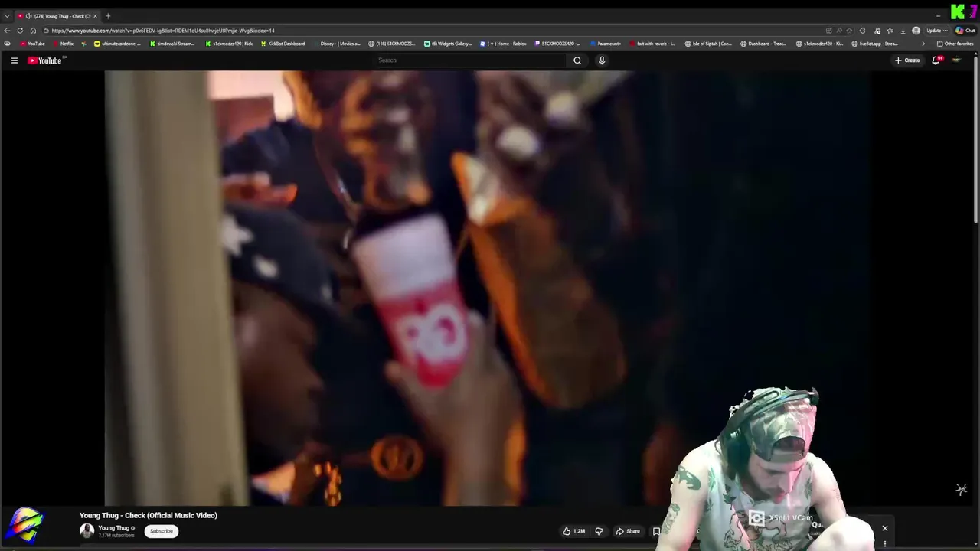Screen dimensions: 980x551
Task: Reload the page with refresh icon
Action: click(x=20, y=31)
